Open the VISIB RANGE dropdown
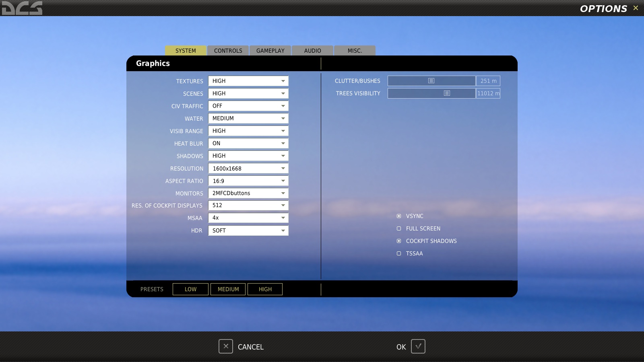The height and width of the screenshot is (362, 644). point(248,131)
